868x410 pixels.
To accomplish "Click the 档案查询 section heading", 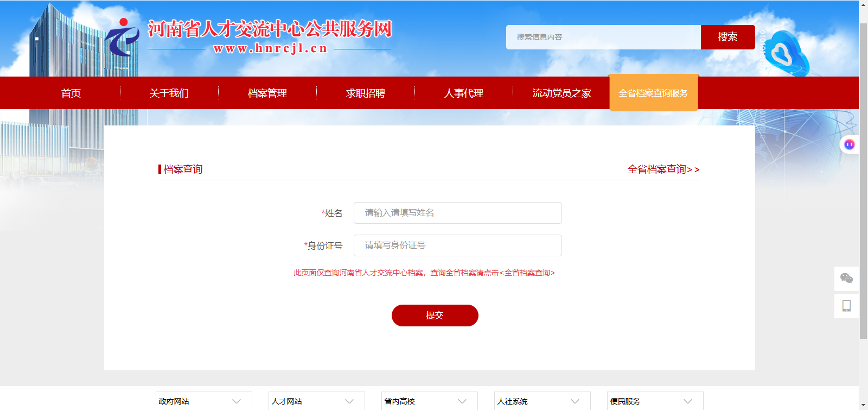I will (183, 169).
